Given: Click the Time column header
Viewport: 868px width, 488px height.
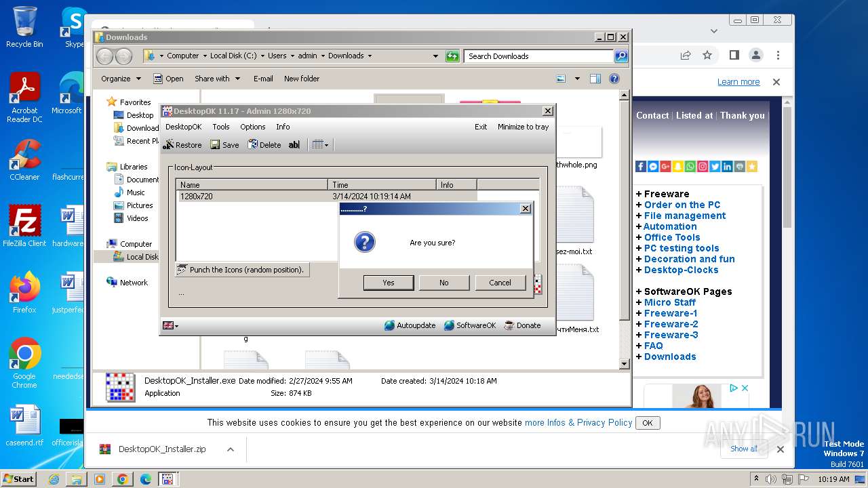Looking at the screenshot, I should point(382,184).
